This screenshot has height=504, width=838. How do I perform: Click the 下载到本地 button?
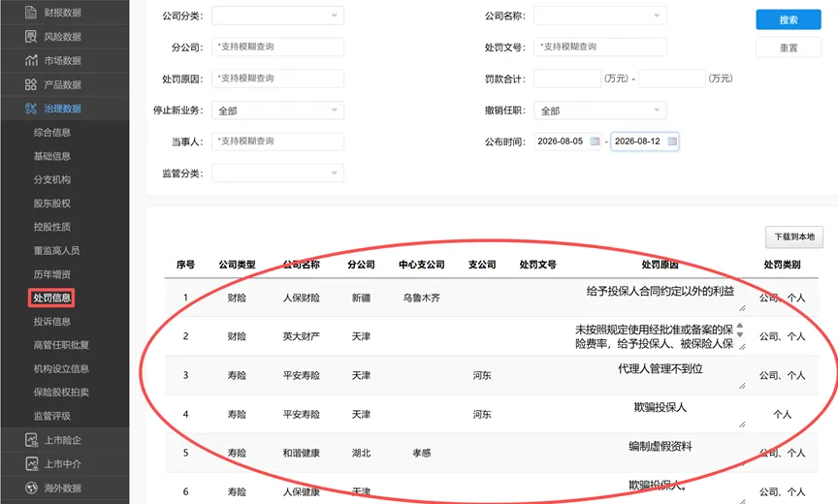point(794,236)
